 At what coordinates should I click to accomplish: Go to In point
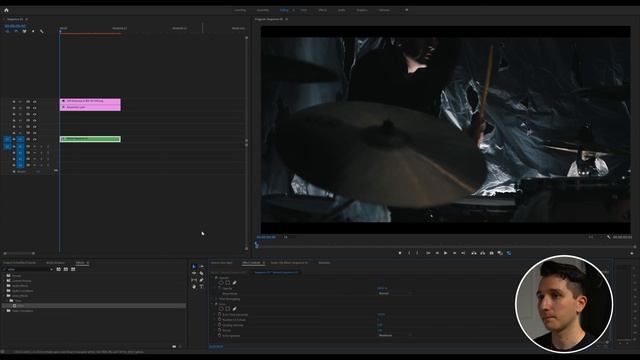428,253
